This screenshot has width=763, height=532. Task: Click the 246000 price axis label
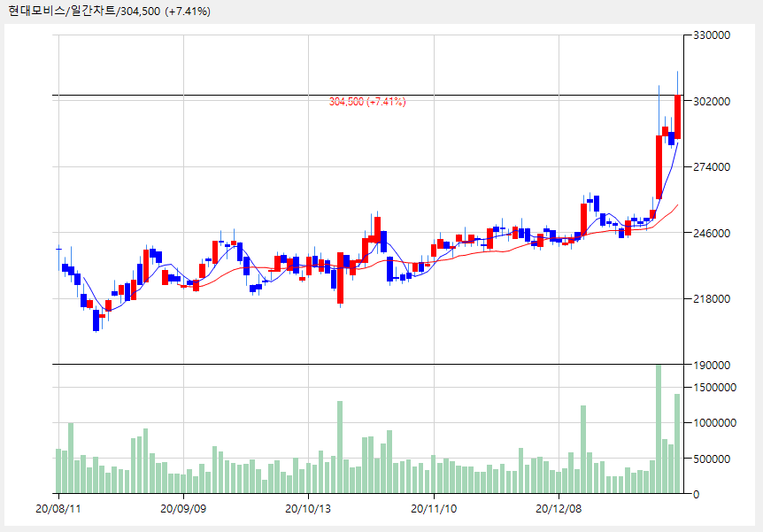[712, 233]
